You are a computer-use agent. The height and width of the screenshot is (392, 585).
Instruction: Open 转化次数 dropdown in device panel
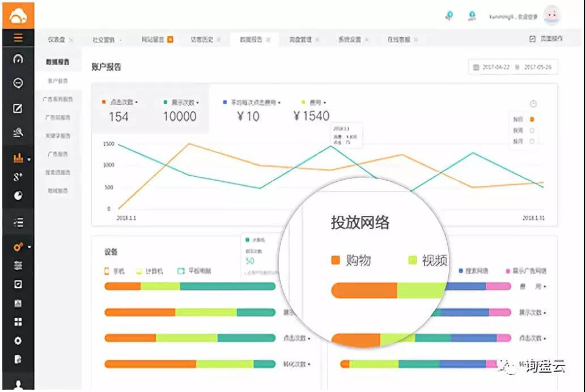(297, 364)
